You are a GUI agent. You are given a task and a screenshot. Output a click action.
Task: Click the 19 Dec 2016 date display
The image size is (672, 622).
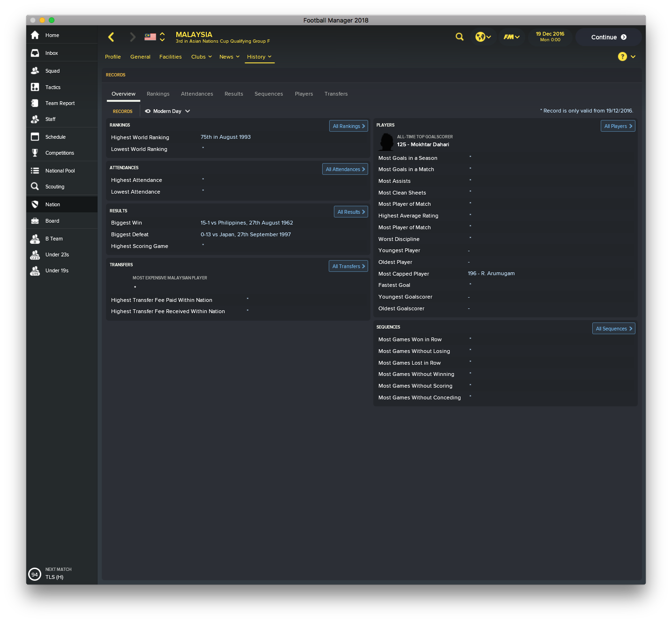click(x=550, y=37)
